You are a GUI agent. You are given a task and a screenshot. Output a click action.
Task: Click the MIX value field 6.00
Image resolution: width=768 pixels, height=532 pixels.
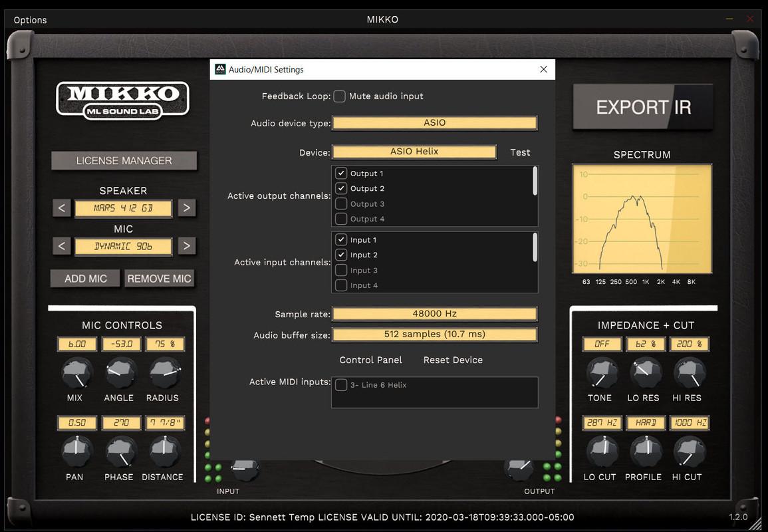coord(77,344)
